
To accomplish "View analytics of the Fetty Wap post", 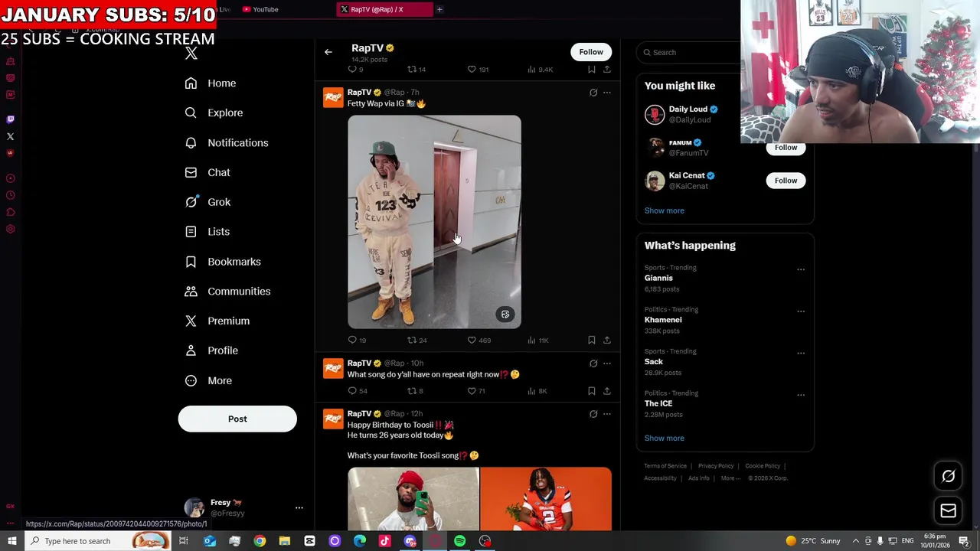I will 537,340.
